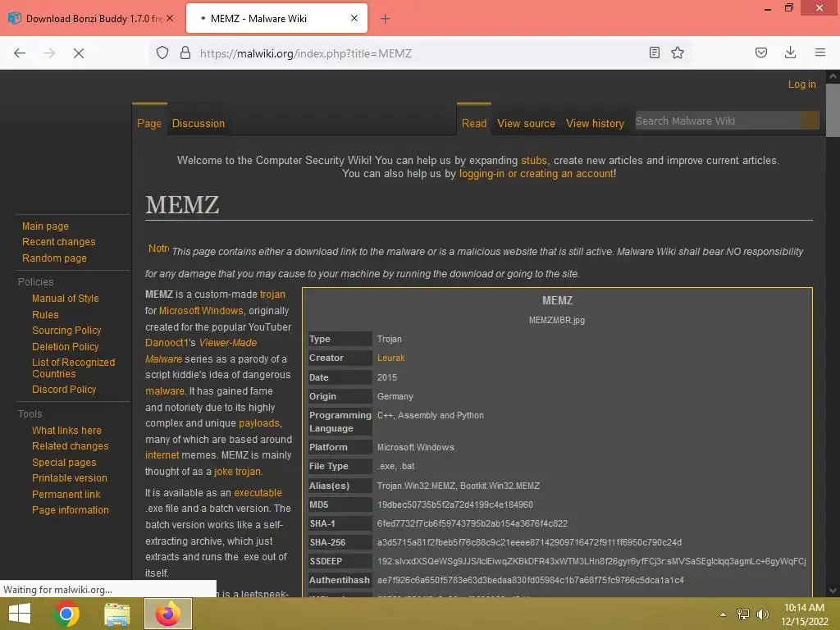This screenshot has height=630, width=840.
Task: Select the Read tab
Action: point(474,123)
